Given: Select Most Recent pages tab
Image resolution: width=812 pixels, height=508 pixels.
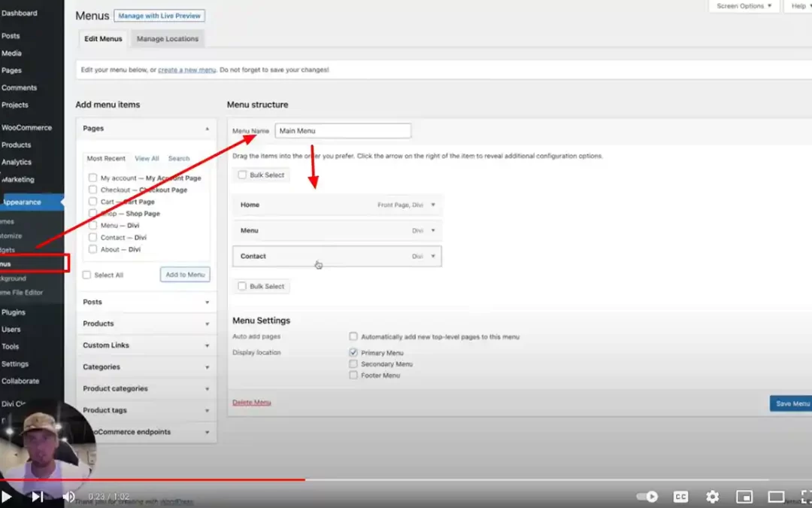Looking at the screenshot, I should coord(106,159).
